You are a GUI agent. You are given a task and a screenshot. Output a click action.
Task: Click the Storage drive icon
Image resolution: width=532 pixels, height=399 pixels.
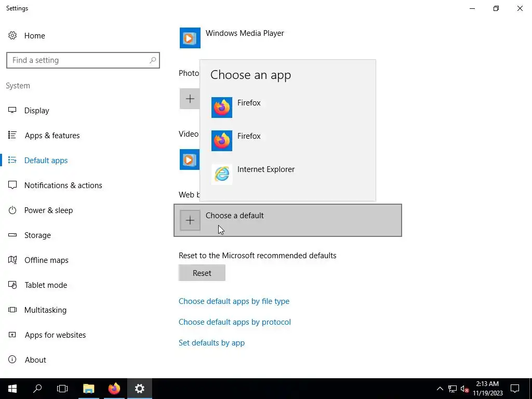click(x=12, y=235)
